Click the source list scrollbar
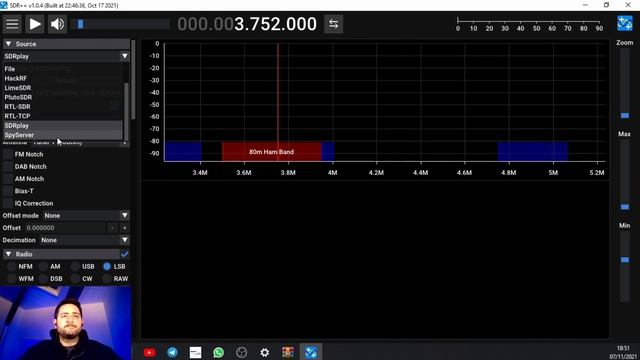 (126, 111)
